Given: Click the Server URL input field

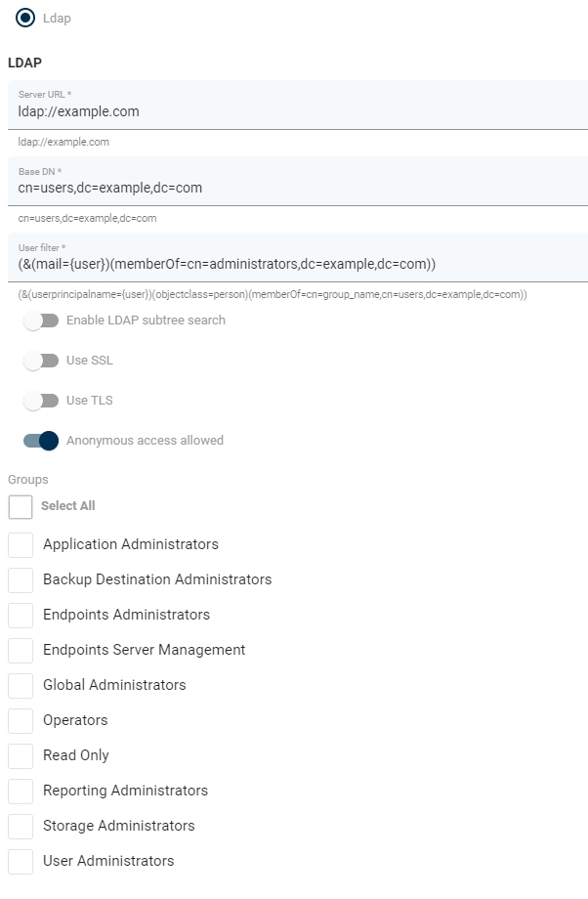Looking at the screenshot, I should (x=298, y=111).
